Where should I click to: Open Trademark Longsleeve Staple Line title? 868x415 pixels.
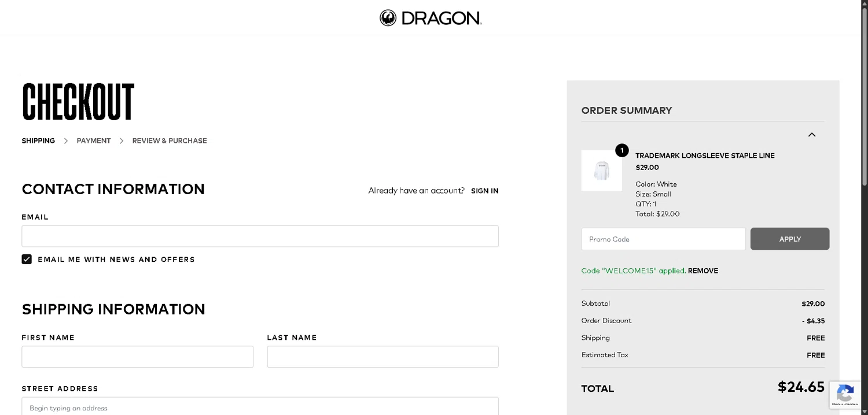pyautogui.click(x=705, y=155)
